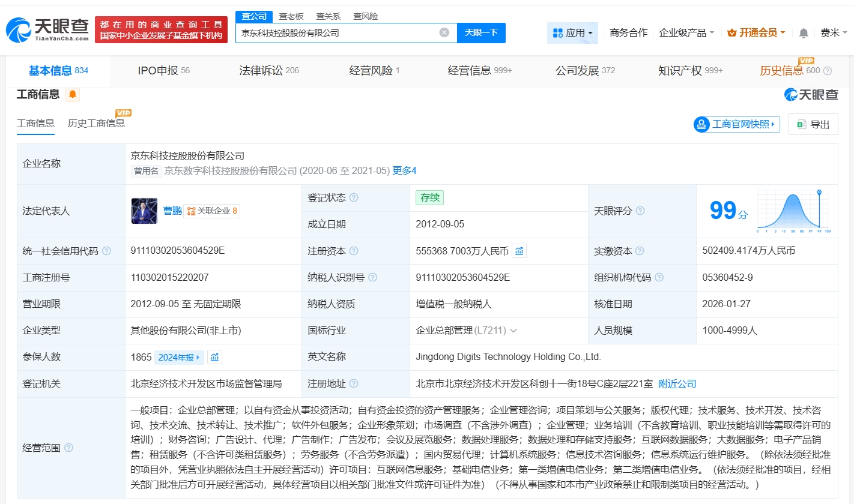This screenshot has height=504, width=854.
Task: Click the notification bell in top bar
Action: [804, 33]
